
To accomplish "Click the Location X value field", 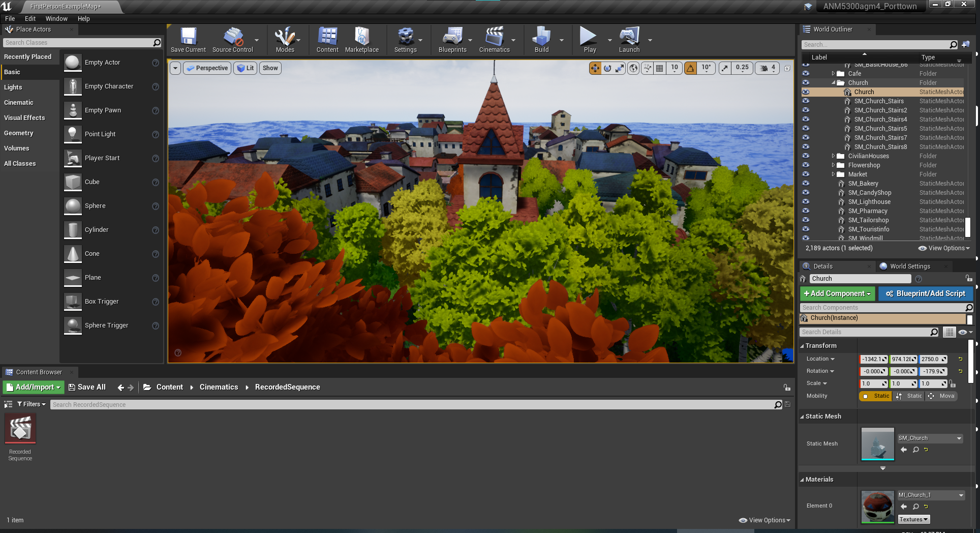I will pyautogui.click(x=874, y=360).
